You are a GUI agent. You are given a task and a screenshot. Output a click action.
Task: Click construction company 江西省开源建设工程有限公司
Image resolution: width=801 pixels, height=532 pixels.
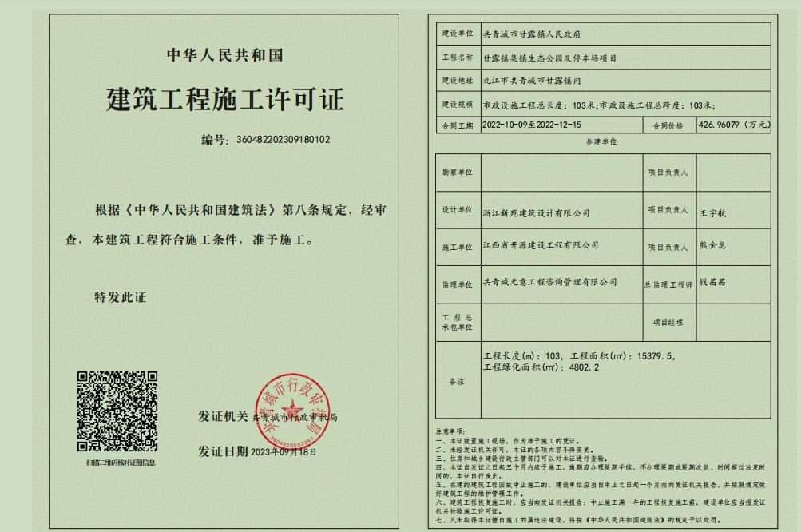(541, 245)
